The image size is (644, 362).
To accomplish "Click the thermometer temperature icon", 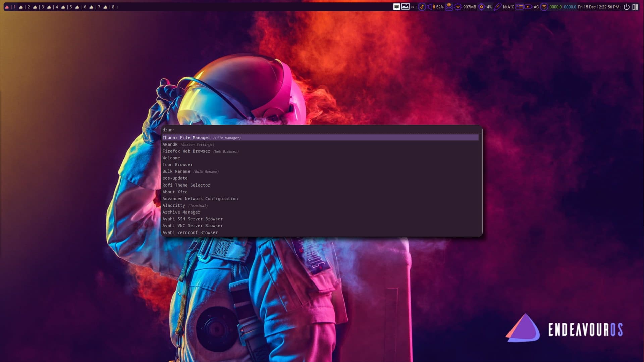I will [x=498, y=7].
